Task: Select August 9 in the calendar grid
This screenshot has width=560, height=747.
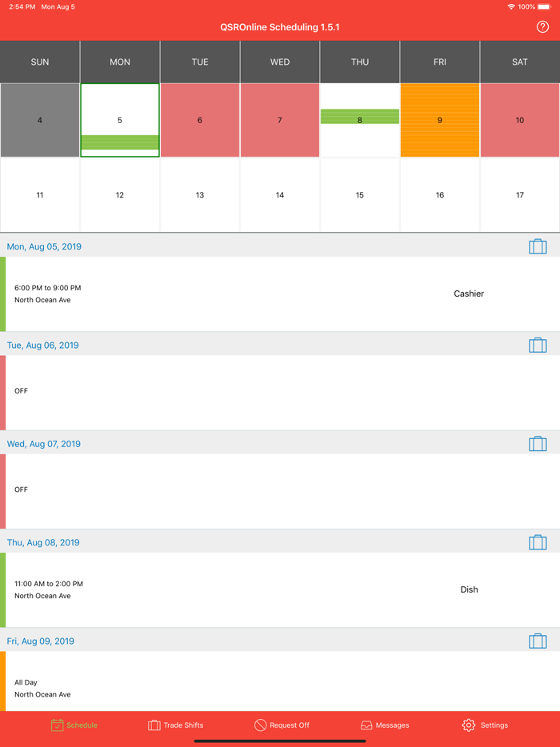Action: [439, 118]
